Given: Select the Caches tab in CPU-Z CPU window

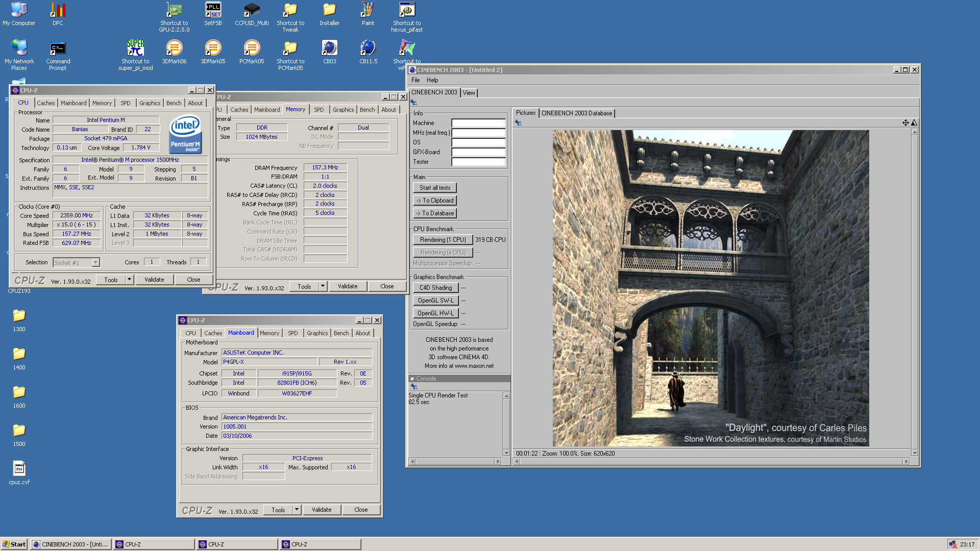Looking at the screenshot, I should (x=45, y=103).
